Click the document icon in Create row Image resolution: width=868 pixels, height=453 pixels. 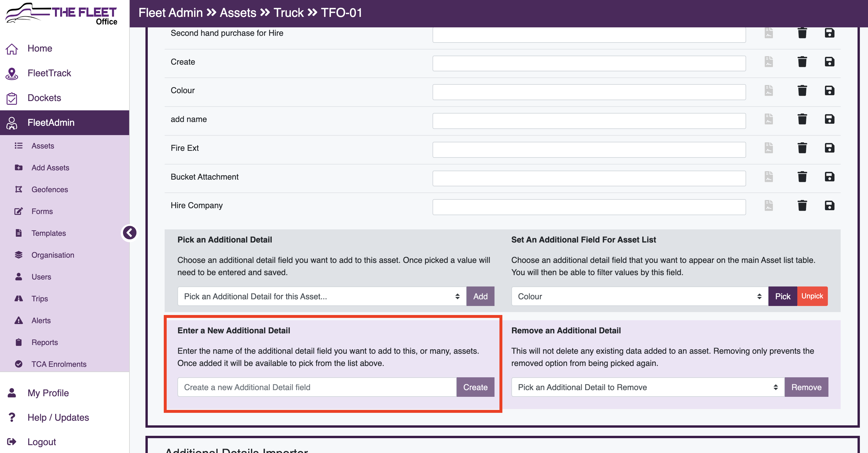click(x=769, y=62)
